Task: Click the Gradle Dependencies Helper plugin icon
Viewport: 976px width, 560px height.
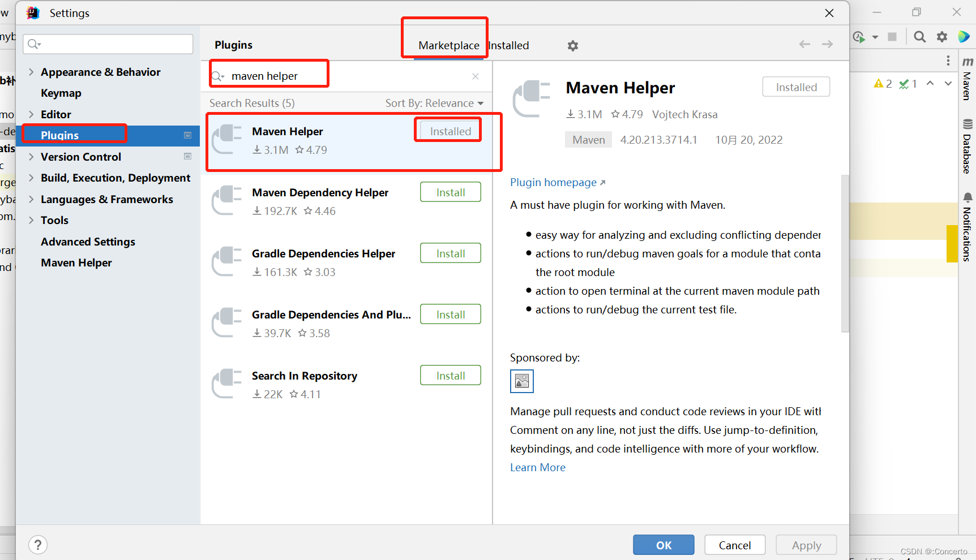Action: pyautogui.click(x=227, y=261)
